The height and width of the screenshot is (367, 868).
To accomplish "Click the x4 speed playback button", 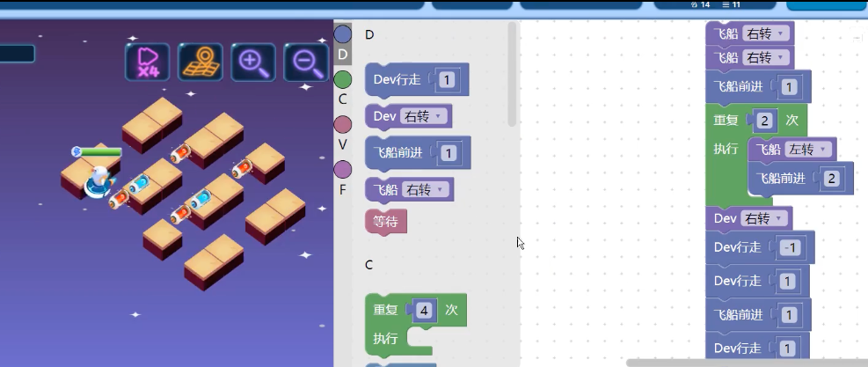I will tap(147, 62).
